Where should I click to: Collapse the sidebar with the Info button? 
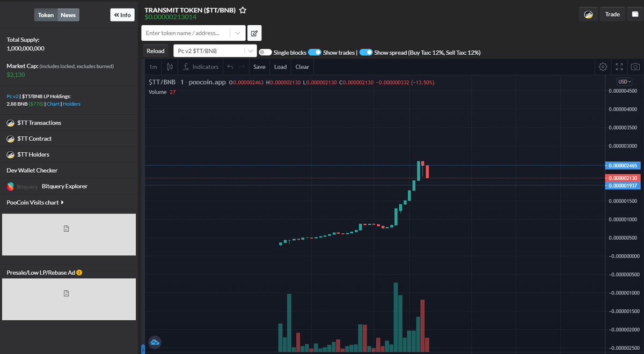(x=122, y=15)
